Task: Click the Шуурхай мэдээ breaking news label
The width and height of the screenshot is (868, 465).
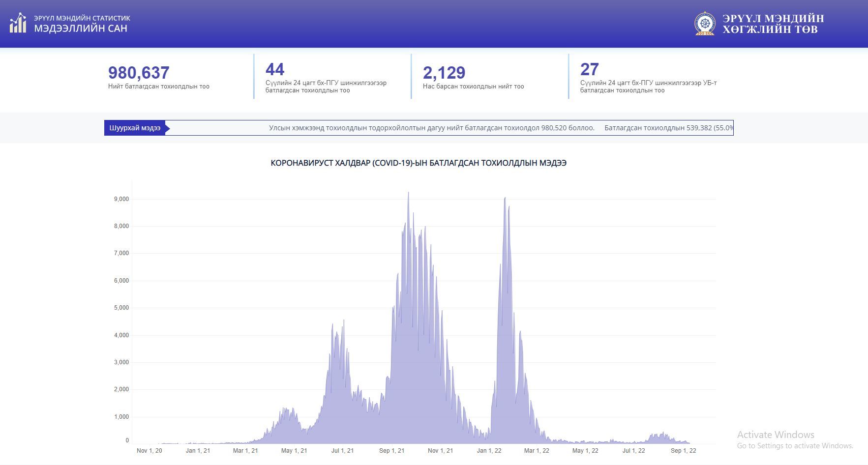Action: 135,128
